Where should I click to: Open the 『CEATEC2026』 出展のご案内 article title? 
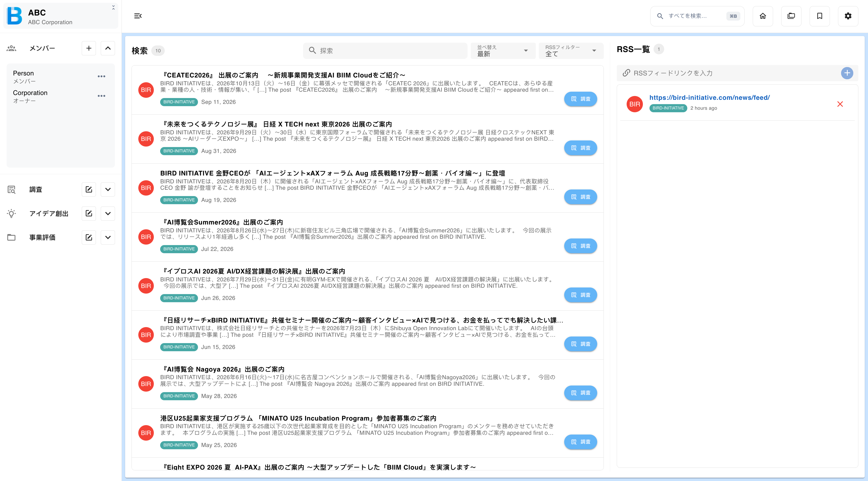pyautogui.click(x=283, y=75)
